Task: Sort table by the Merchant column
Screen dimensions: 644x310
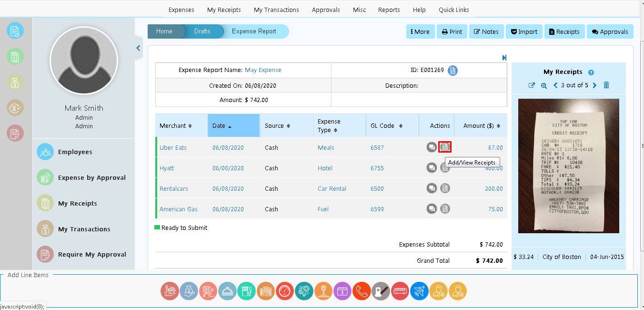Action: (x=176, y=126)
